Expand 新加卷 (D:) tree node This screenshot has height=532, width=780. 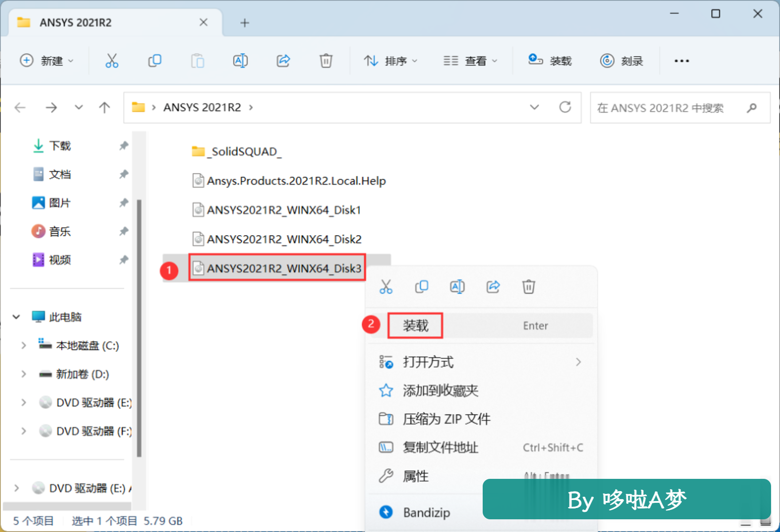click(x=24, y=374)
